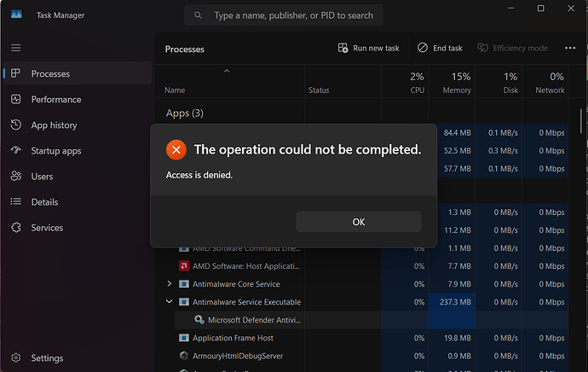588x372 pixels.
Task: Switch to the Users page
Action: [42, 177]
